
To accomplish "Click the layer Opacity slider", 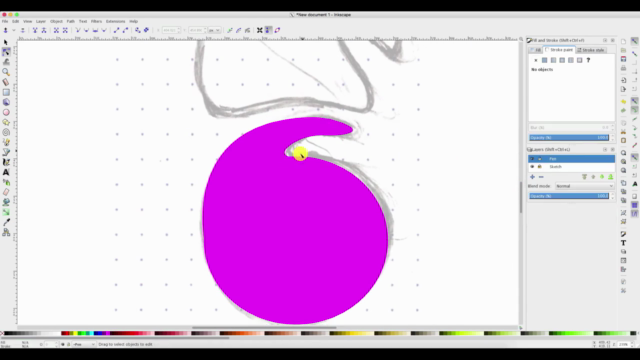I will coord(569,196).
